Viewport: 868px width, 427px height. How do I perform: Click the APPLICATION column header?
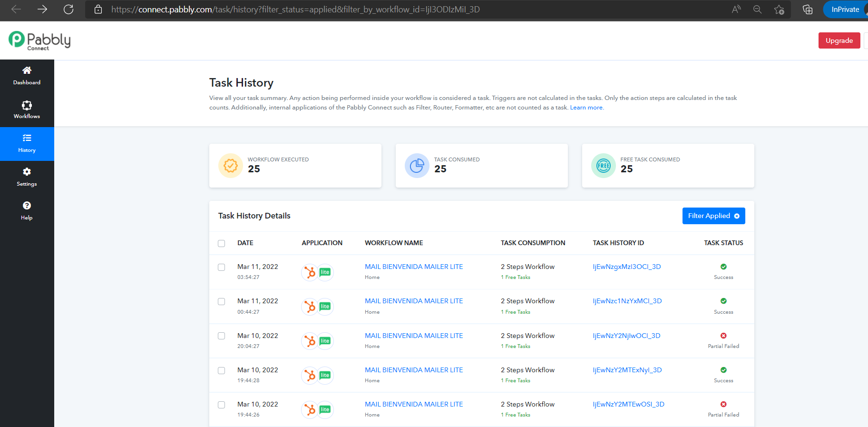pyautogui.click(x=322, y=243)
